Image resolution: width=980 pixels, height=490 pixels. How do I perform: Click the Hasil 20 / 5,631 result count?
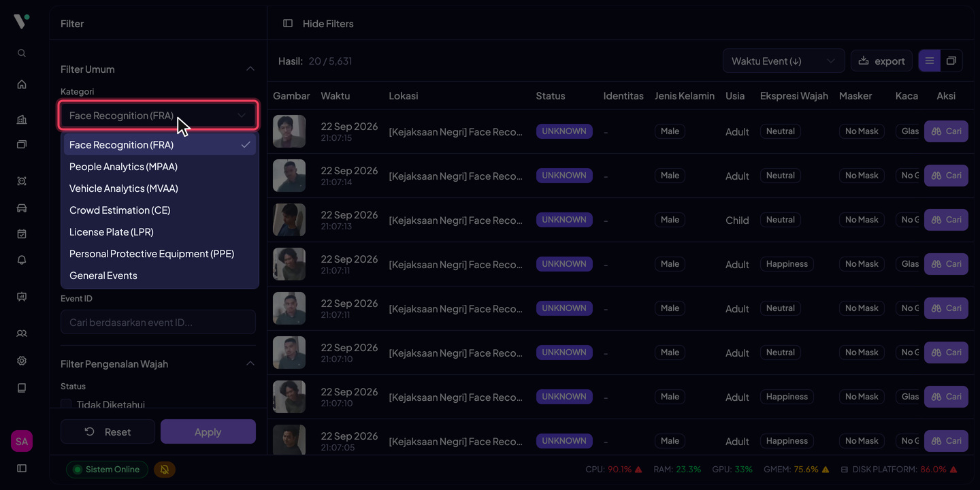pos(315,61)
